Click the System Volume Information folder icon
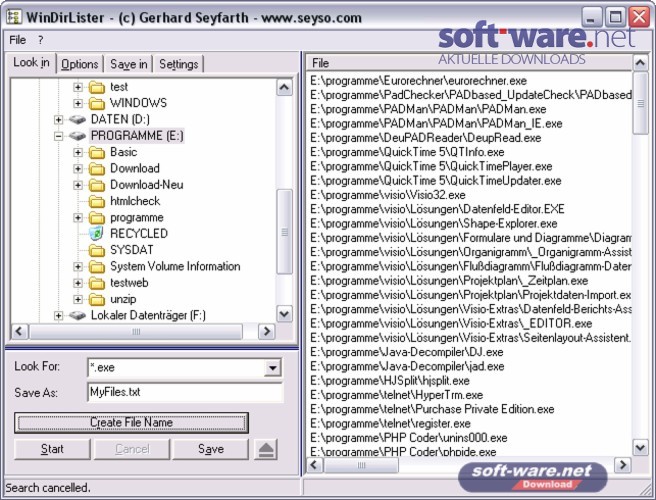 (97, 267)
